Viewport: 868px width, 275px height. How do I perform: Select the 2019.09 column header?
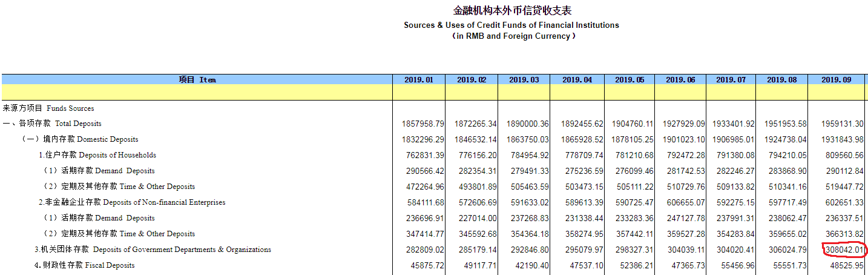(x=837, y=79)
